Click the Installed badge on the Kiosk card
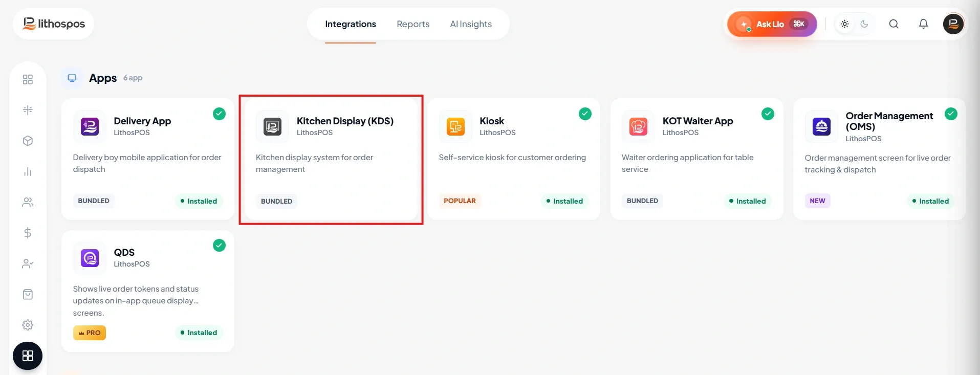Screen dimensions: 980x375 (565, 201)
